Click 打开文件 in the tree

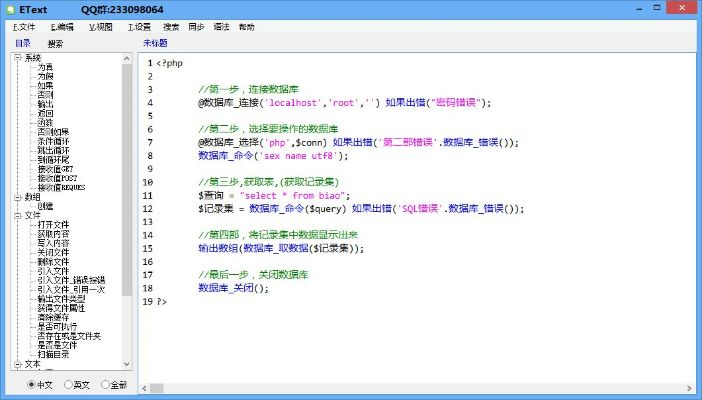coord(54,224)
